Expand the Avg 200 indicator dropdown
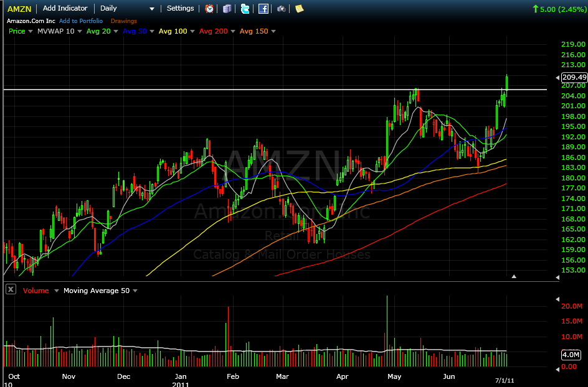Image resolution: width=588 pixels, height=387 pixels. [232, 31]
